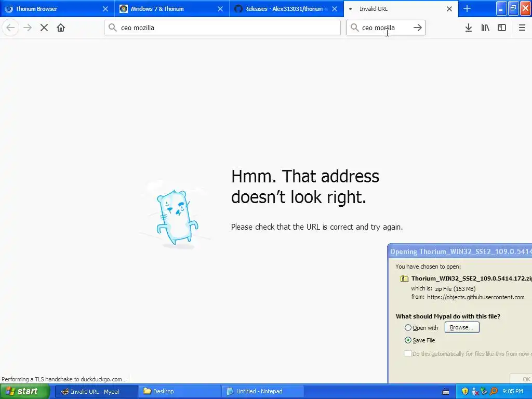Click the Thorium zip file name text
This screenshot has width=532, height=399.
coord(471,278)
